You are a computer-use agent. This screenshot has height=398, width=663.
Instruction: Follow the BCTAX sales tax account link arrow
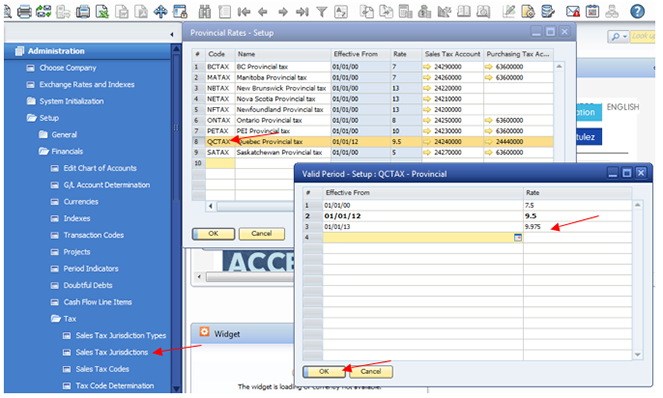426,67
